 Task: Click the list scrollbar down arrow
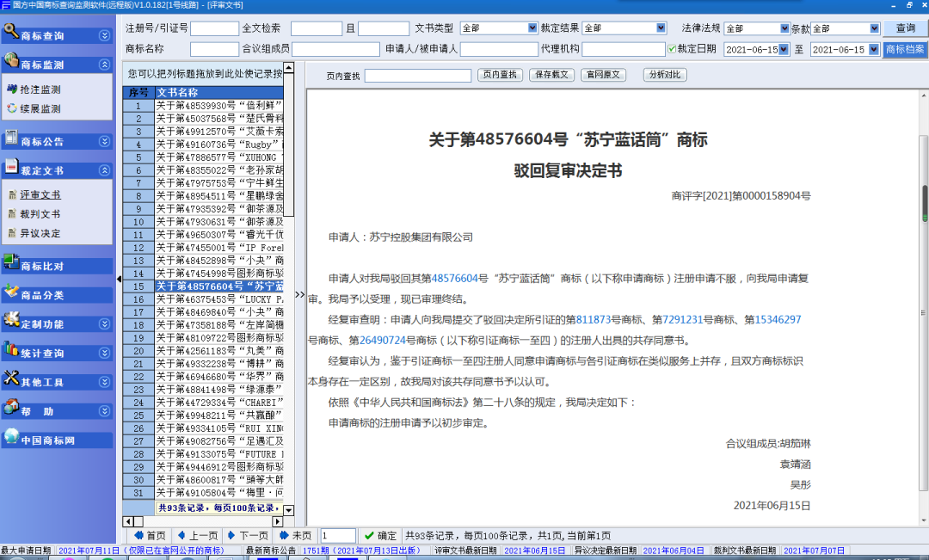click(x=288, y=510)
